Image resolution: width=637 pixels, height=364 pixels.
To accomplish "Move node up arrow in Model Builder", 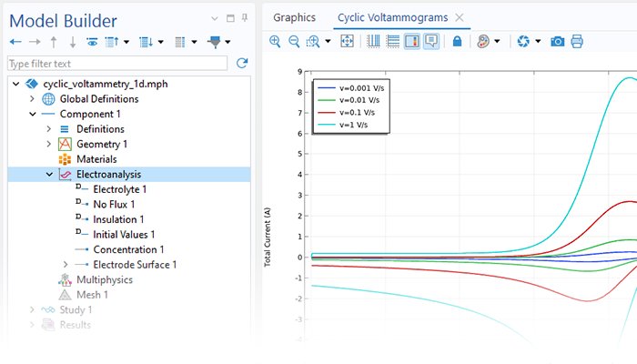I will (54, 42).
